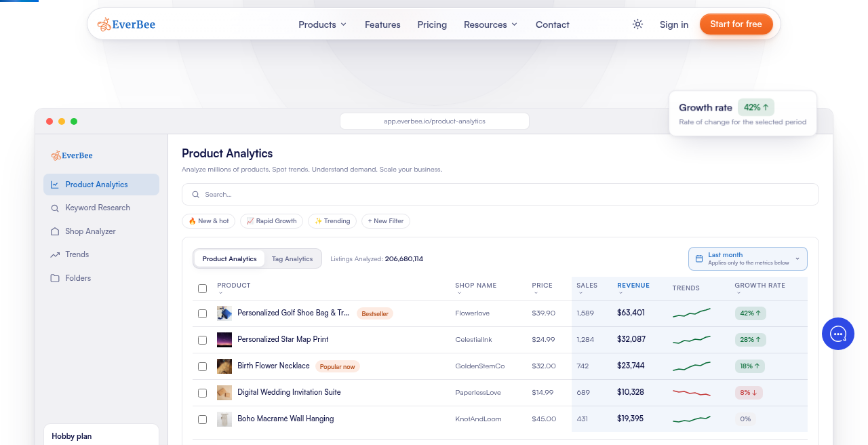Click the EverBee logo in app sidebar
Image resolution: width=868 pixels, height=445 pixels.
coord(72,155)
